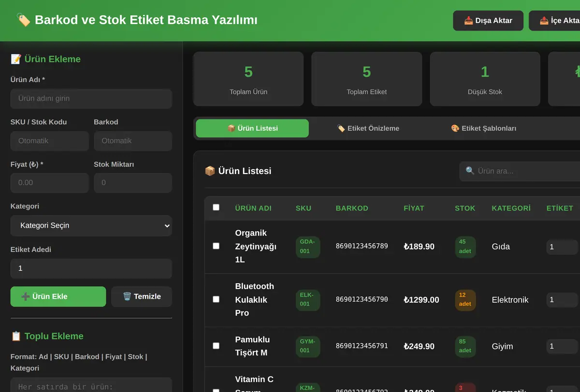Click the Fiyat (₺) price field
Viewport: 580px width, 392px height.
pos(50,183)
